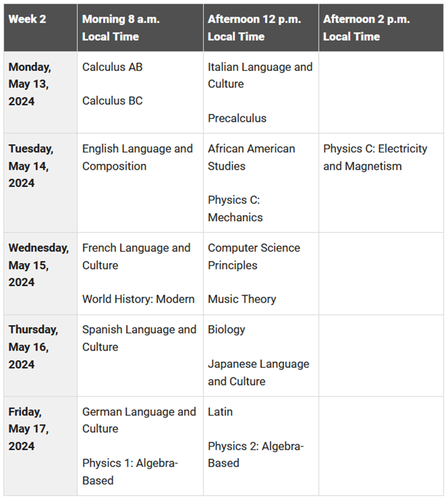This screenshot has width=448, height=500.
Task: Click the Biology exam entry
Action: point(226,330)
